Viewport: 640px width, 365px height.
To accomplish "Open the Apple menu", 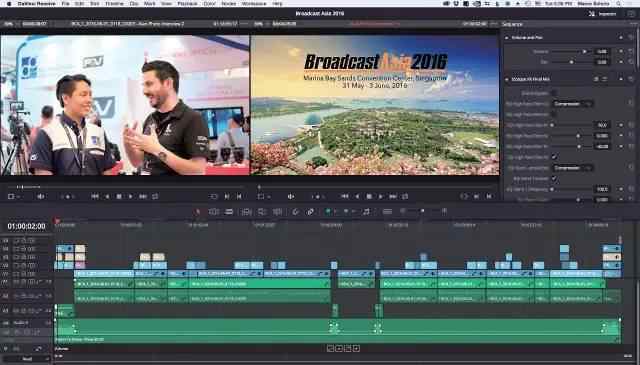I will pos(8,3).
